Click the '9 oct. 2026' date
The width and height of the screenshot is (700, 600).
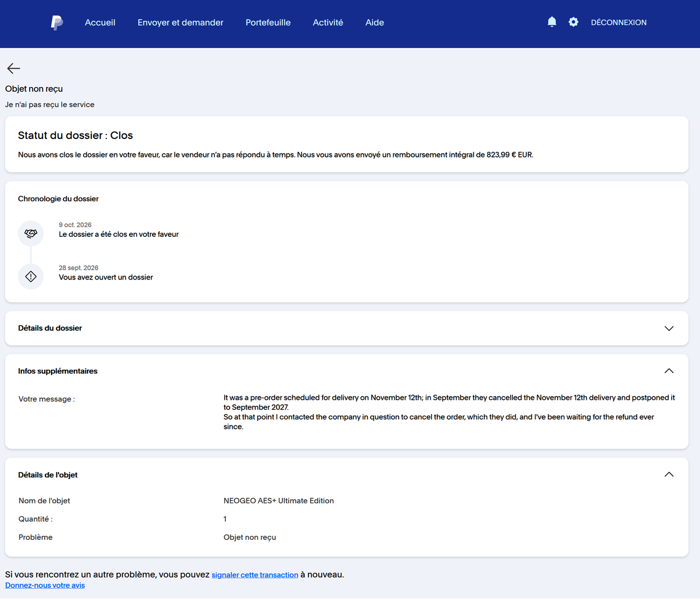click(75, 225)
